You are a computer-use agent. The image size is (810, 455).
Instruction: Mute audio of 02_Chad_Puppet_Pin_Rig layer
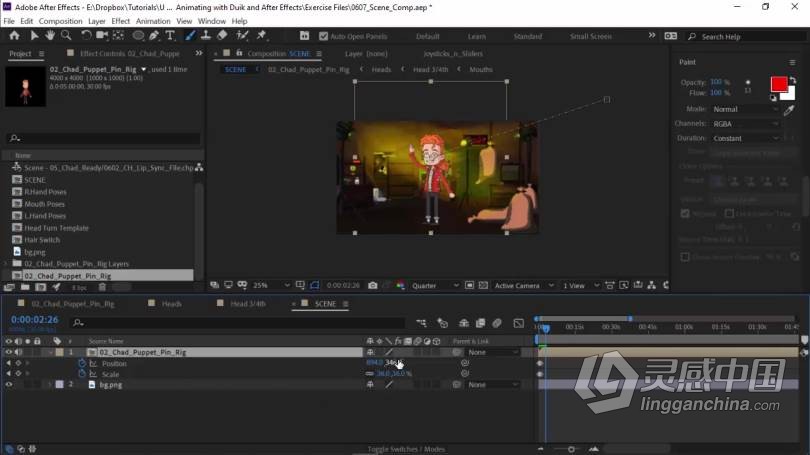[18, 352]
